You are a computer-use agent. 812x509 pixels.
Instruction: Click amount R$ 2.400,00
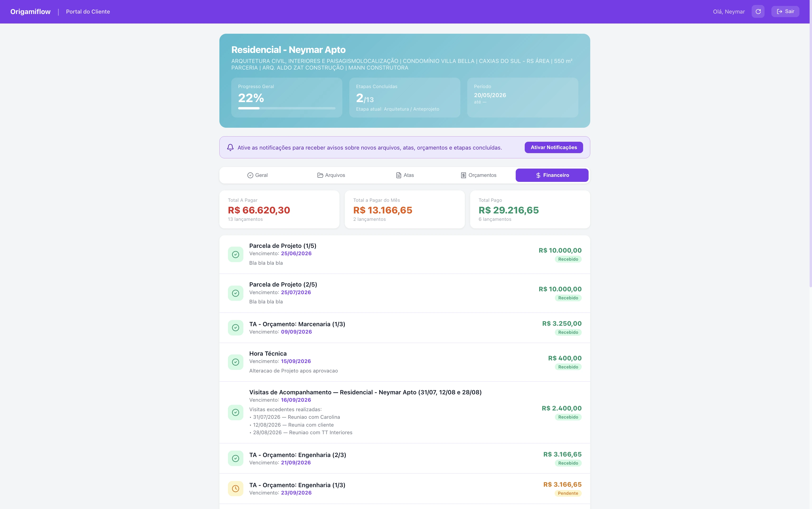coord(562,408)
